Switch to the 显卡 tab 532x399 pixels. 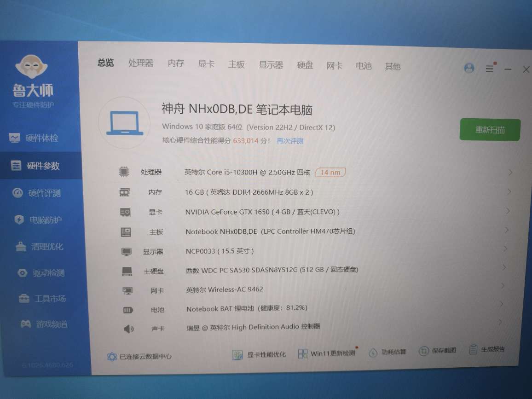tap(206, 64)
